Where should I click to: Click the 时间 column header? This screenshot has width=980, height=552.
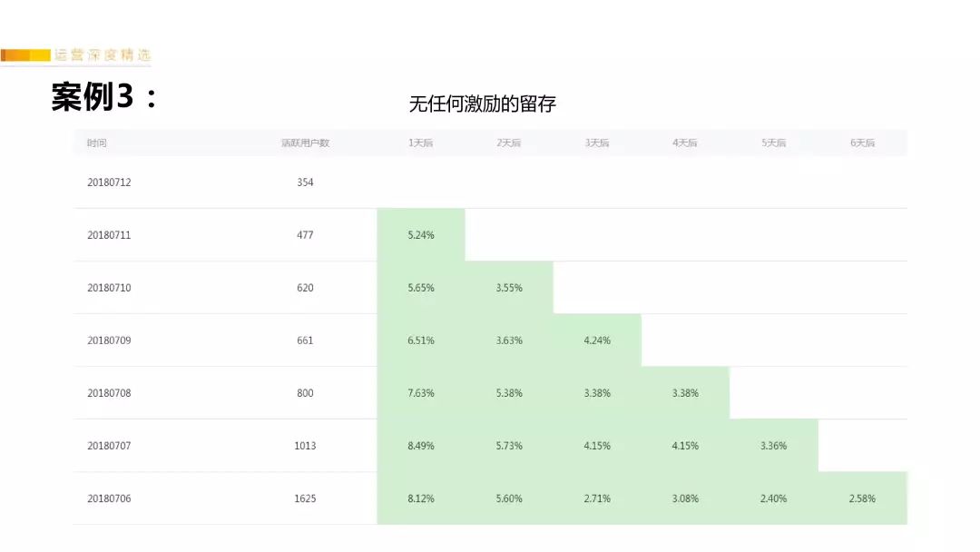pyautogui.click(x=97, y=143)
